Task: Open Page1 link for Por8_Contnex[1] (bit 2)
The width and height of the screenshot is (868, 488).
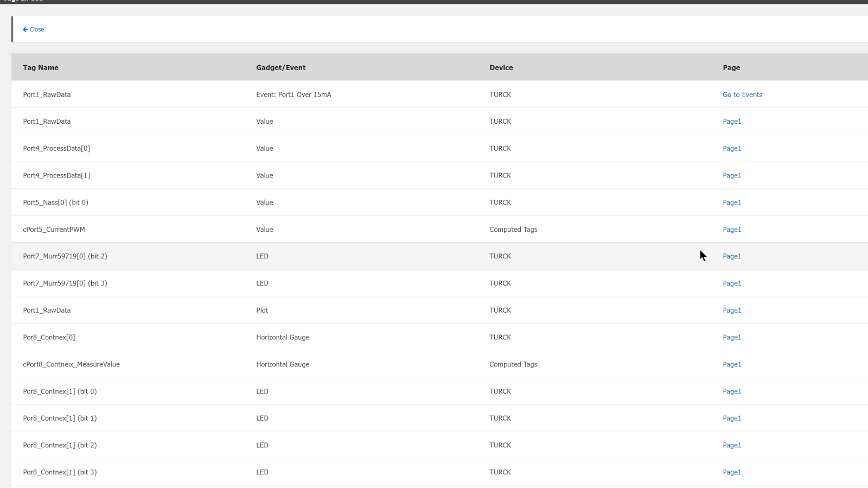Action: click(732, 445)
